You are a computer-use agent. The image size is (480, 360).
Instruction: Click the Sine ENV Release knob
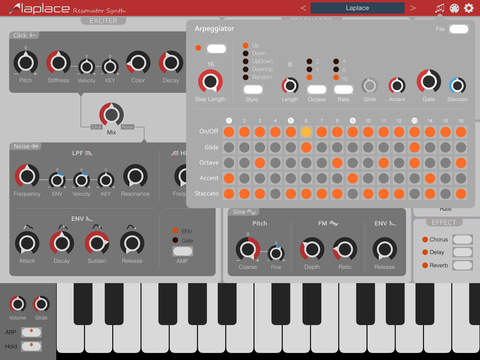pyautogui.click(x=385, y=249)
